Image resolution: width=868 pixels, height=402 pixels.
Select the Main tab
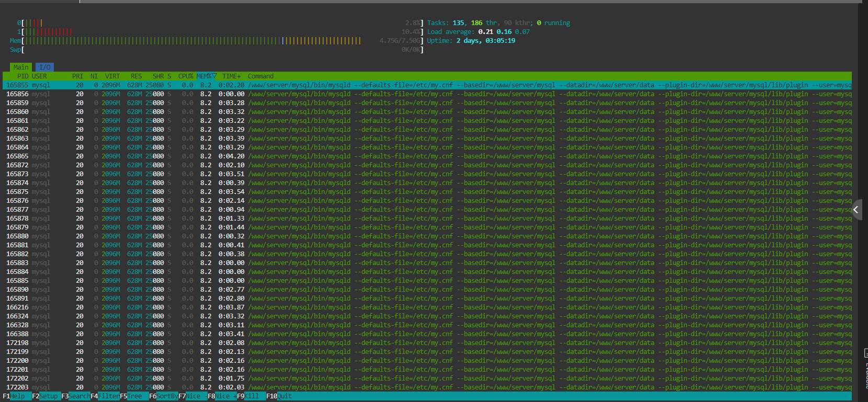click(21, 67)
